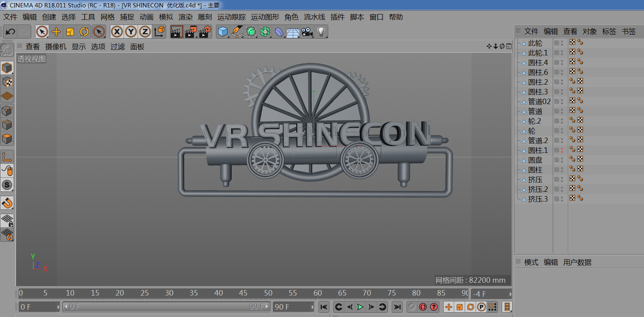Select texture tag on 此轮 object

(x=572, y=42)
